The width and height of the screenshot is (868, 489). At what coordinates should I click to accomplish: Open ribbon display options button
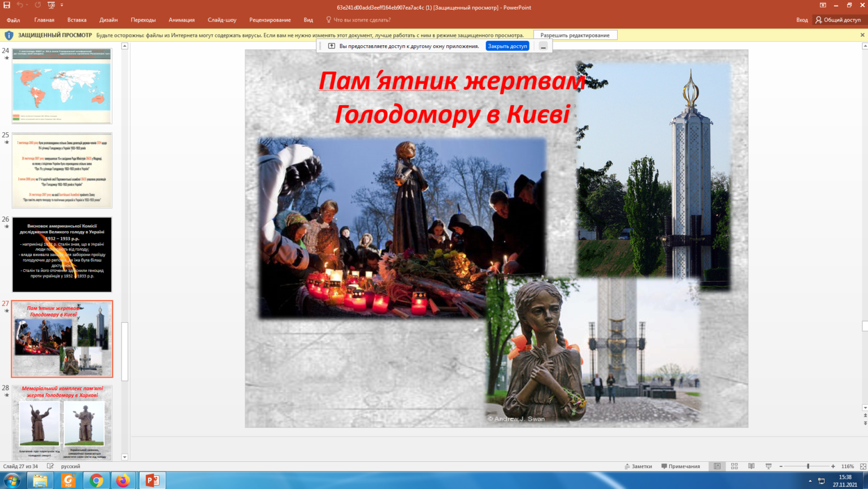pos(823,5)
